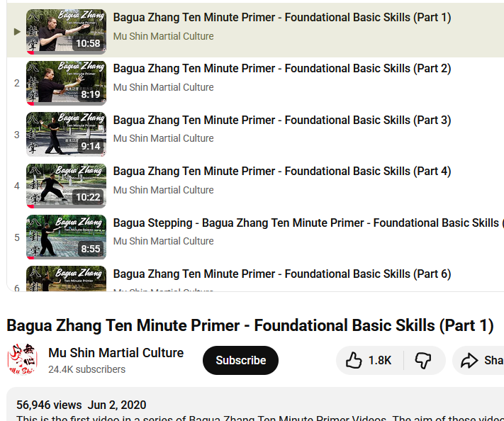Viewport: 504px width, 421px height.
Task: Open the Bagua Stepping video thumbnail
Action: tap(66, 237)
